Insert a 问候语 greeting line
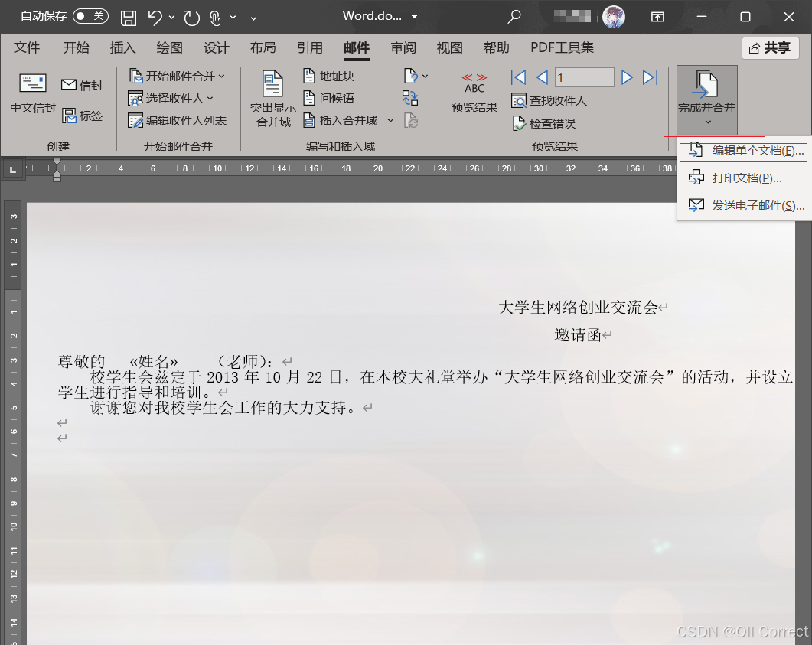The height and width of the screenshot is (645, 812). point(329,98)
